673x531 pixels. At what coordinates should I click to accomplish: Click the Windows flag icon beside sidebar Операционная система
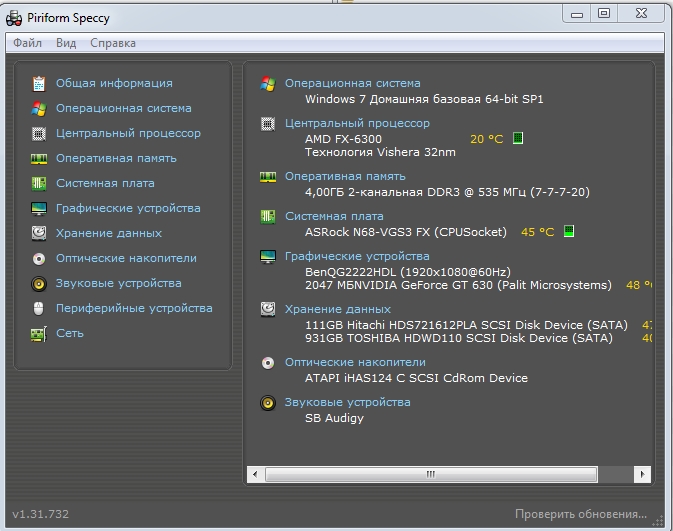(39, 109)
